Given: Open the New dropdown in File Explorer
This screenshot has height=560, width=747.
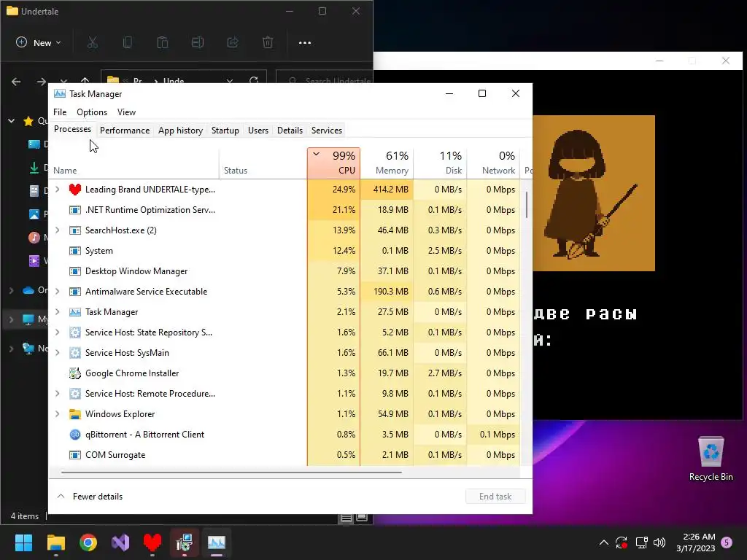Looking at the screenshot, I should coord(39,43).
